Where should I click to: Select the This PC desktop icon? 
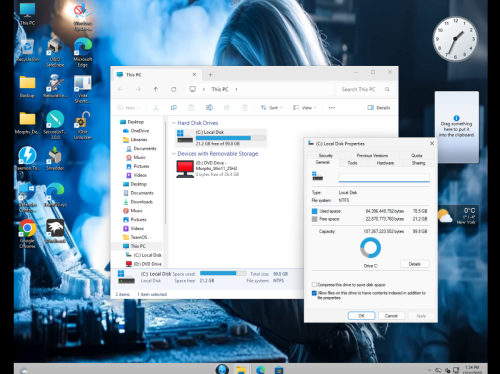click(x=27, y=14)
